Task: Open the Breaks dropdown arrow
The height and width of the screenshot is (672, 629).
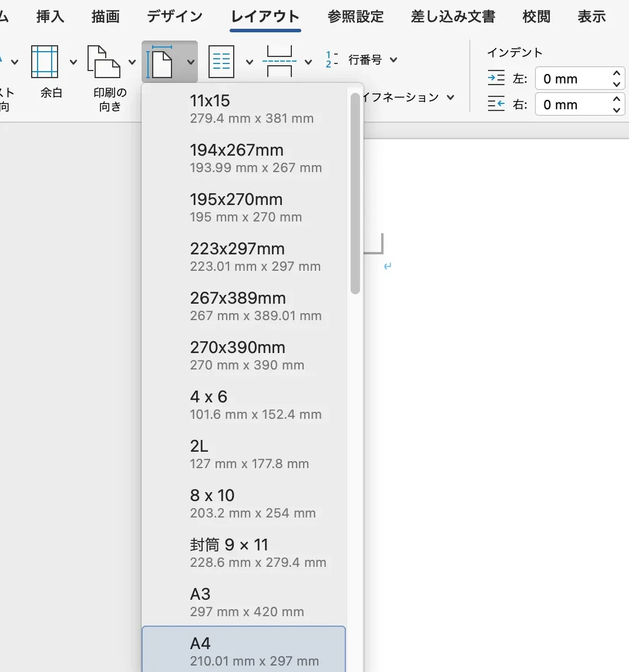Action: [x=308, y=62]
